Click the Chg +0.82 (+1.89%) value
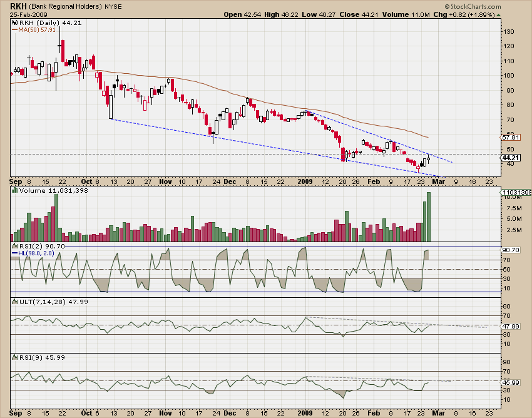The height and width of the screenshot is (418, 532). click(464, 14)
